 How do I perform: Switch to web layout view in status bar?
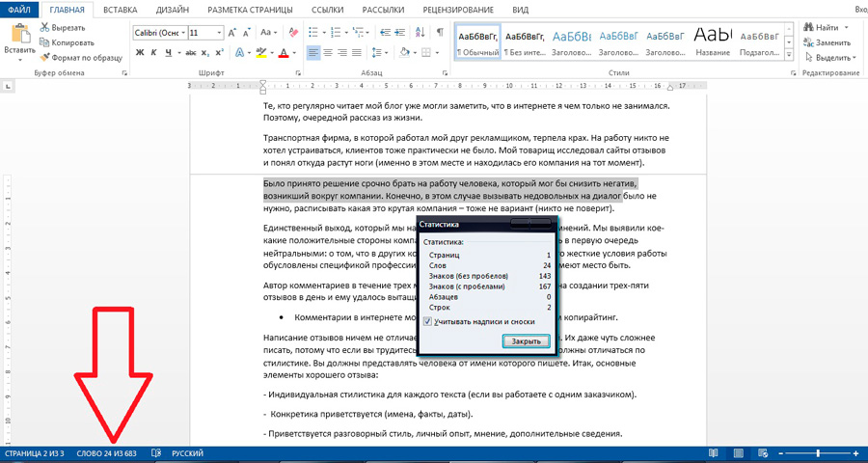[764, 454]
